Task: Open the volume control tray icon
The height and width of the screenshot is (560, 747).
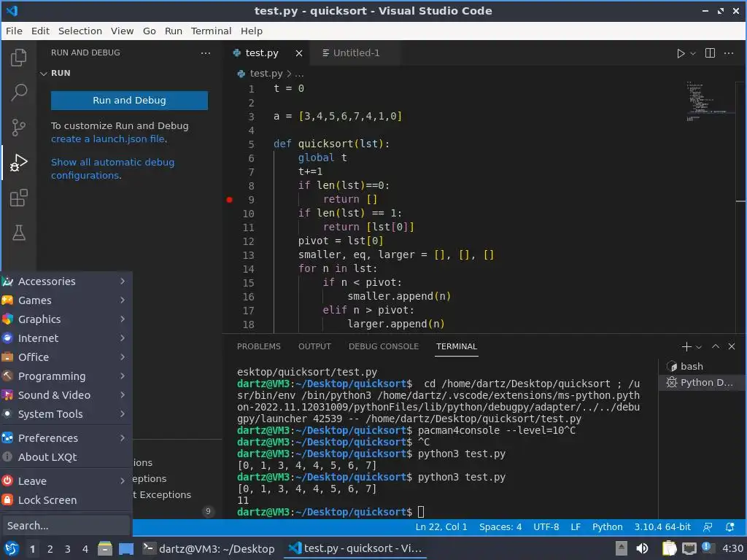Action: (642, 548)
